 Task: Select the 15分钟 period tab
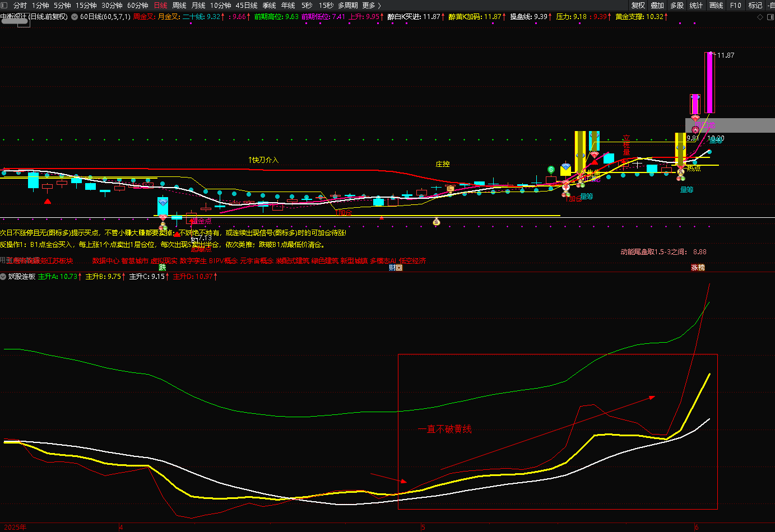(86, 6)
